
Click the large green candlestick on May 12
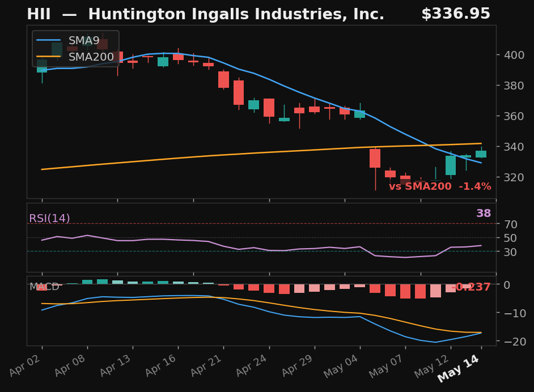[451, 165]
